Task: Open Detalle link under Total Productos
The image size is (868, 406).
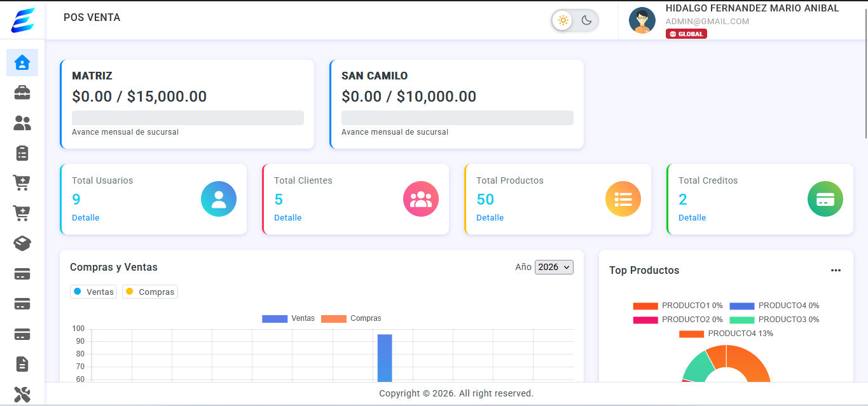Action: (x=490, y=218)
